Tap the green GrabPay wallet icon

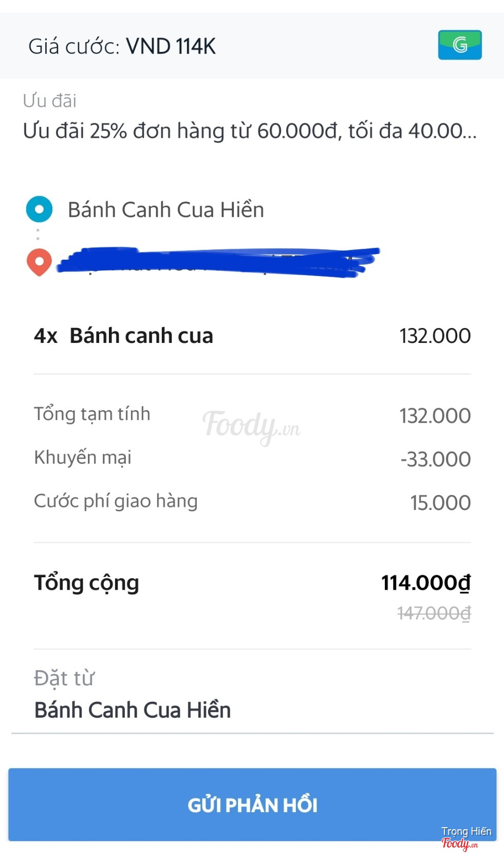pyautogui.click(x=460, y=45)
